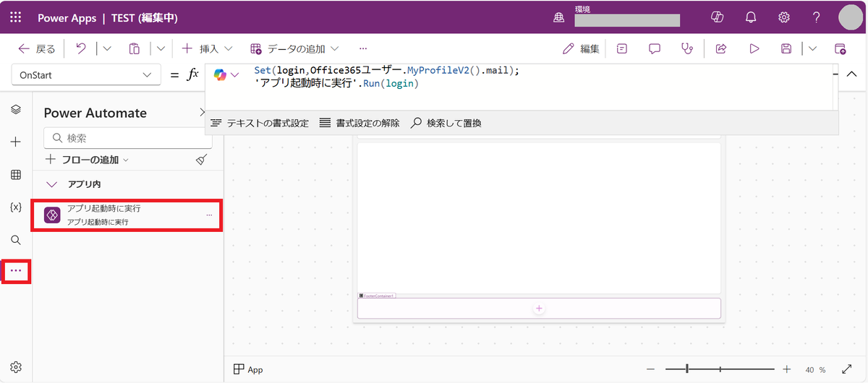Click the Power Automate 検索 search box
The height and width of the screenshot is (383, 868).
[x=128, y=137]
